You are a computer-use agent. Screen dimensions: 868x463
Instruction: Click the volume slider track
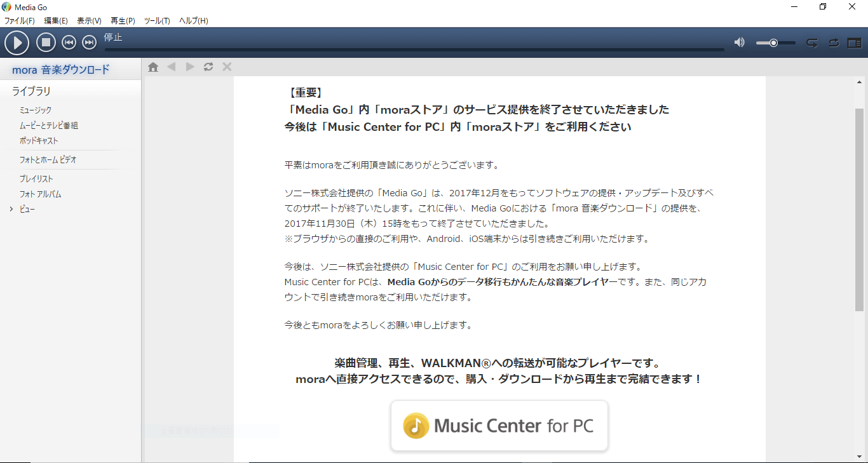(775, 43)
